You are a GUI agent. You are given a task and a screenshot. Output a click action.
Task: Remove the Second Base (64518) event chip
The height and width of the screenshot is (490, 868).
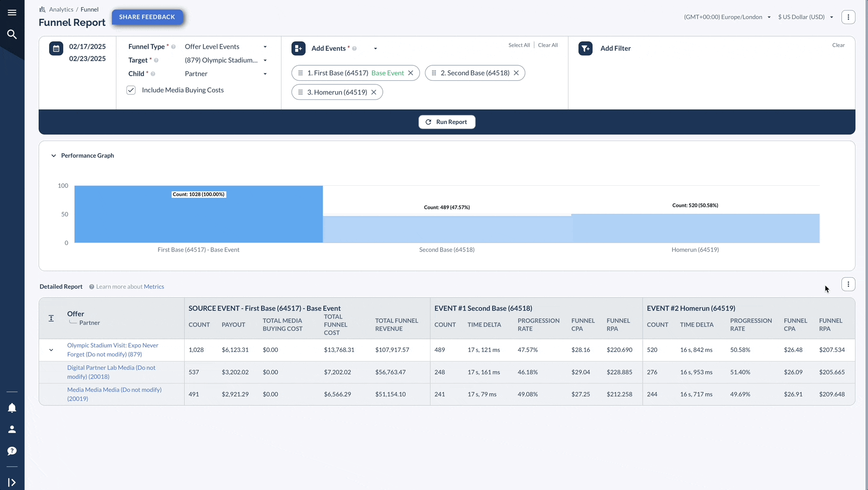pyautogui.click(x=516, y=73)
